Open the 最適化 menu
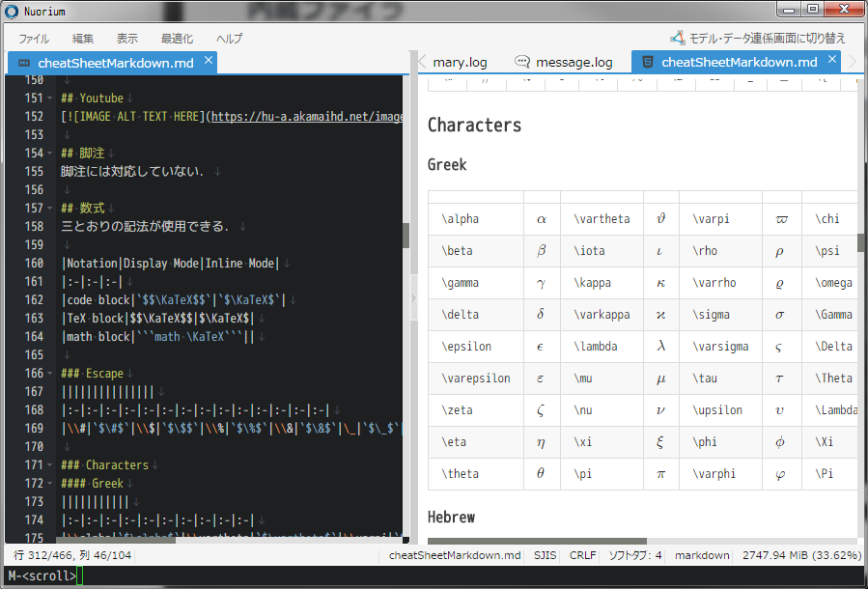Viewport: 868px width, 589px height. click(x=177, y=39)
